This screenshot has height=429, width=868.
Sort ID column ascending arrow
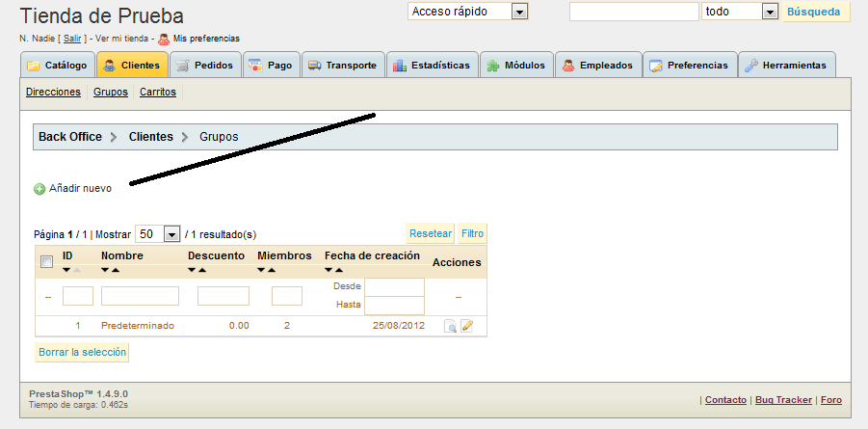point(77,271)
